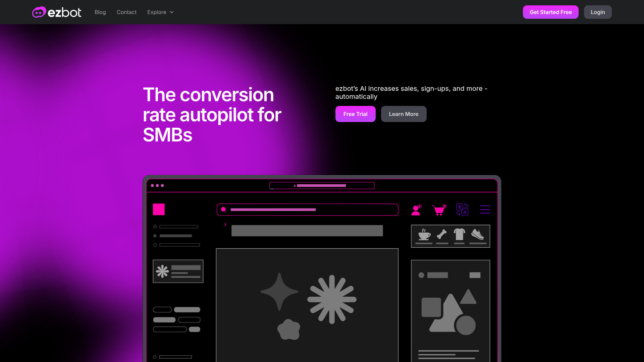Screen dimensions: 644x362
Task: Click the Get Started Free button
Action: (x=550, y=12)
